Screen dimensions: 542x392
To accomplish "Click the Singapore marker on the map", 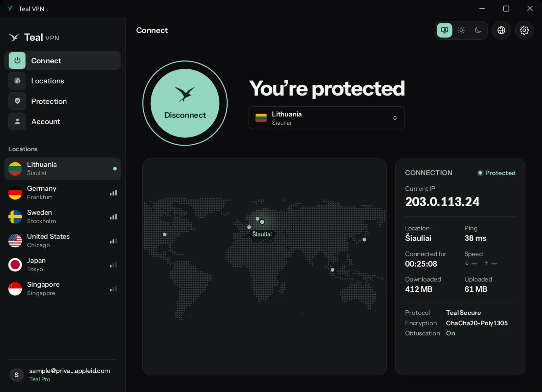I will pyautogui.click(x=332, y=270).
